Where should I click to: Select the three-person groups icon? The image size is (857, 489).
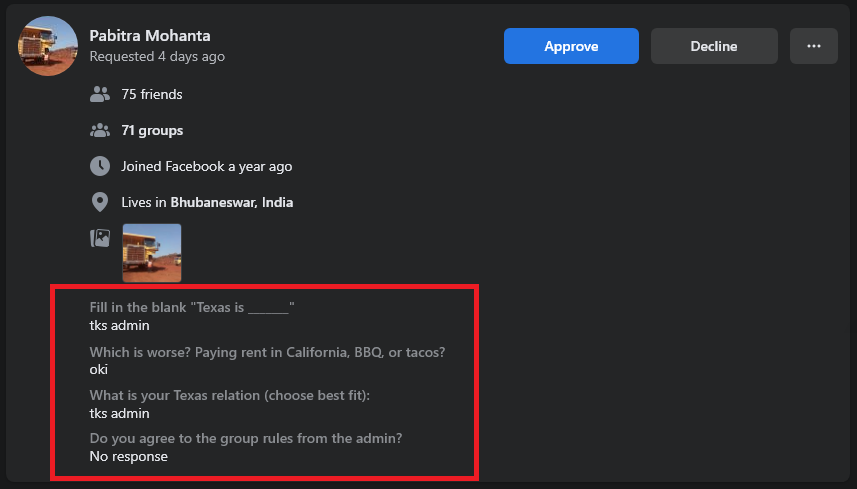click(x=99, y=130)
